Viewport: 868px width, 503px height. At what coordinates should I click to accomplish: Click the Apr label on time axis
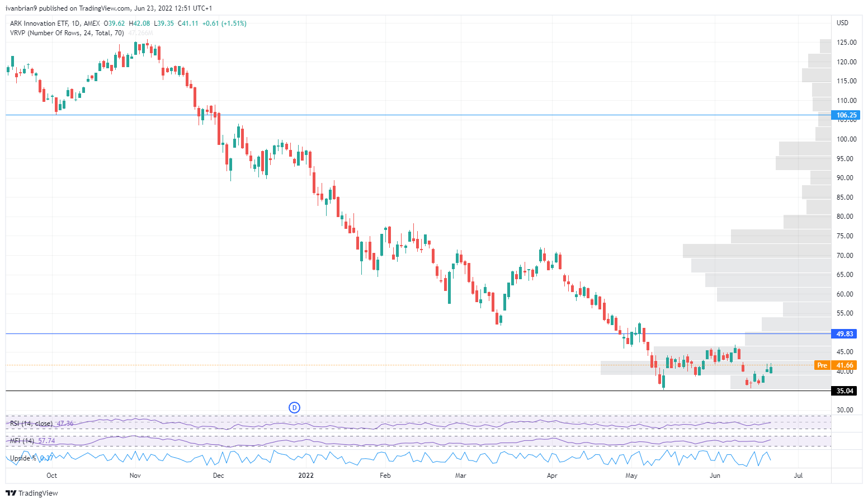pos(552,476)
